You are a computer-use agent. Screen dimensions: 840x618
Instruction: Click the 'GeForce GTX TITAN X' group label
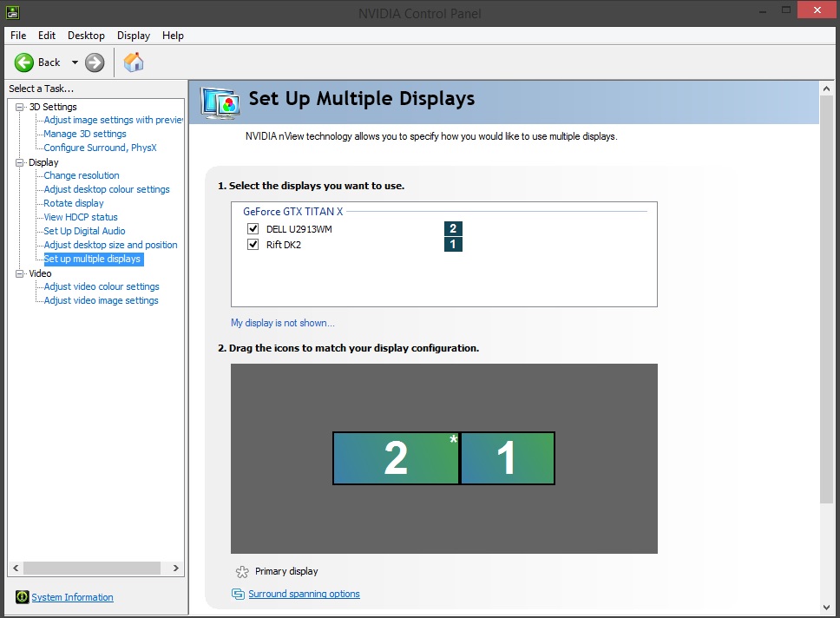click(x=293, y=212)
